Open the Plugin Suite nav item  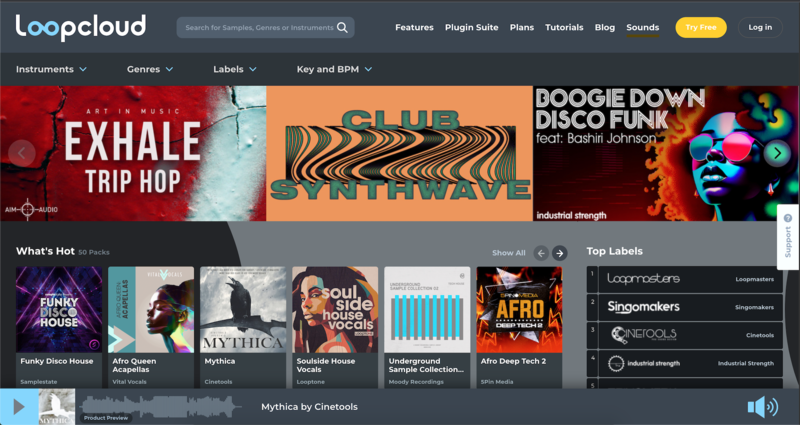471,27
